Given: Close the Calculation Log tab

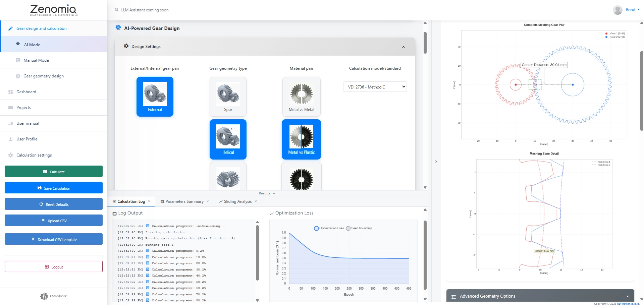Looking at the screenshot, I should pos(149,201).
